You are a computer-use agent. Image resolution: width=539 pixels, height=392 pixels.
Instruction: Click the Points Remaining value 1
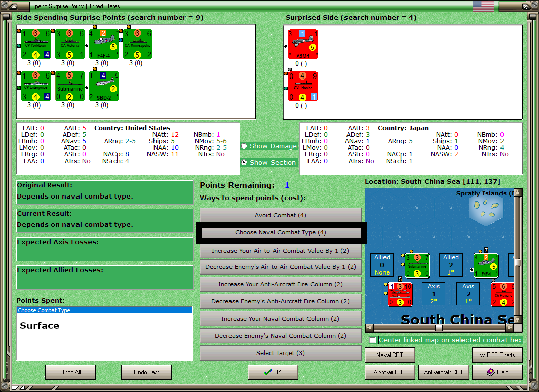coord(287,185)
